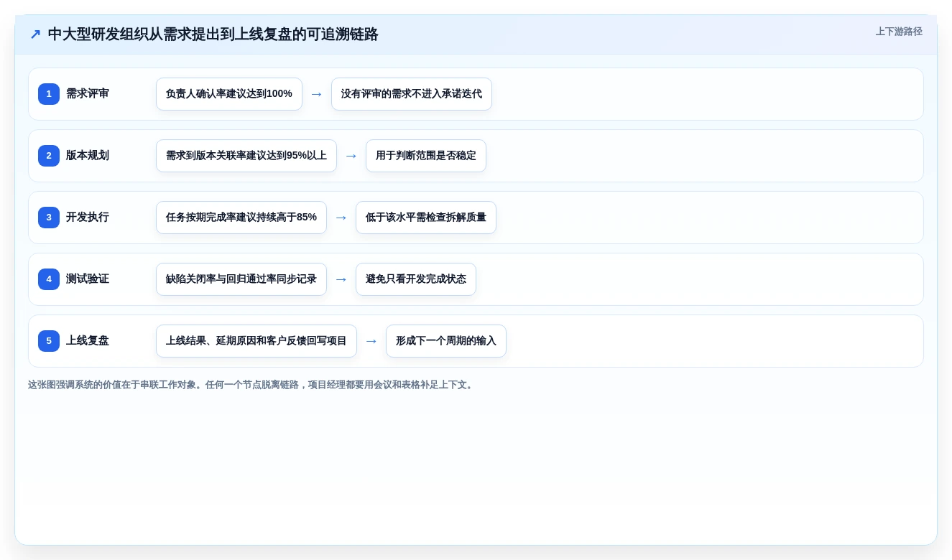The width and height of the screenshot is (952, 560).
Task: Click the 低于该水平需检查拆解质量 box
Action: [x=426, y=218]
